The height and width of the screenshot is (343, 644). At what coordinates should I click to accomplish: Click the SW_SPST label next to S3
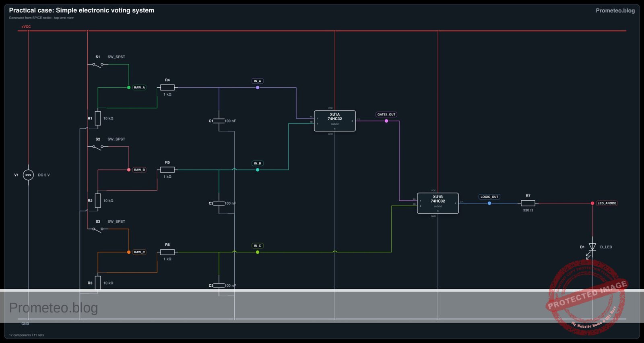pyautogui.click(x=116, y=222)
